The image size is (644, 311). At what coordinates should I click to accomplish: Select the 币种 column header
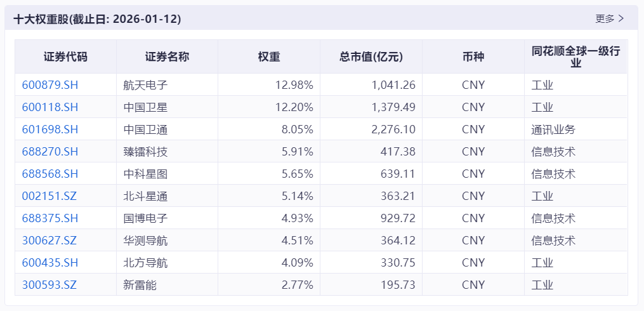pyautogui.click(x=473, y=56)
